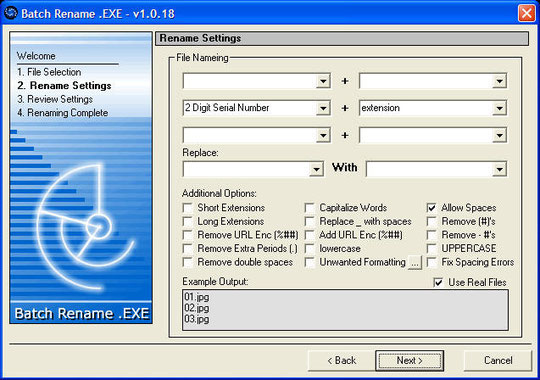Open the first-row right naming dropdown
Viewport: 540px width, 380px height.
pyautogui.click(x=499, y=81)
